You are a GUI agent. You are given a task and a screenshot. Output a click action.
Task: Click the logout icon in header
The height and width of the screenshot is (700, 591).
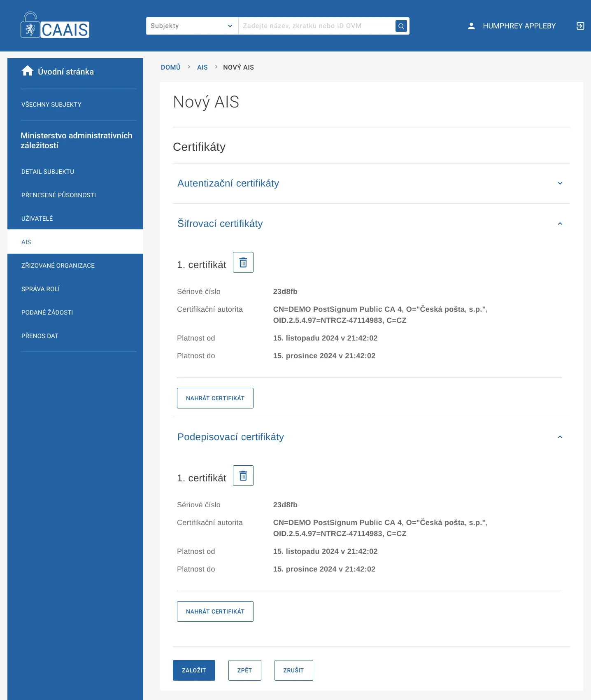click(x=580, y=26)
